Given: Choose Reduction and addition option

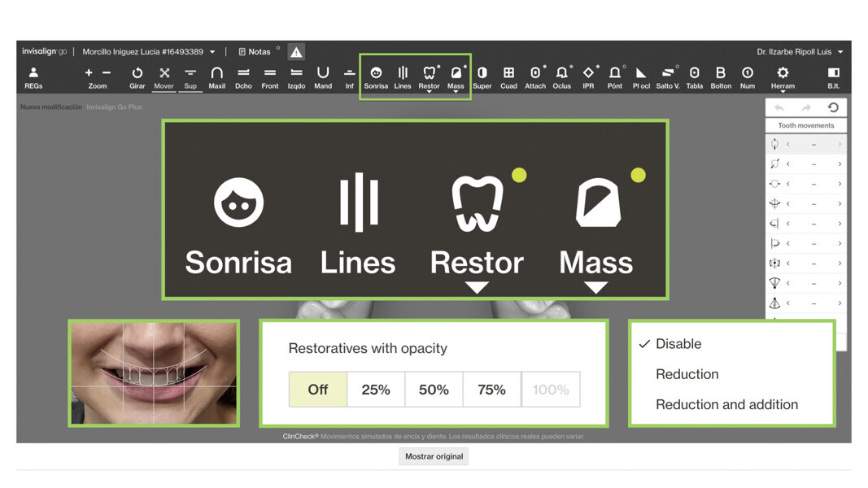Looking at the screenshot, I should [726, 404].
